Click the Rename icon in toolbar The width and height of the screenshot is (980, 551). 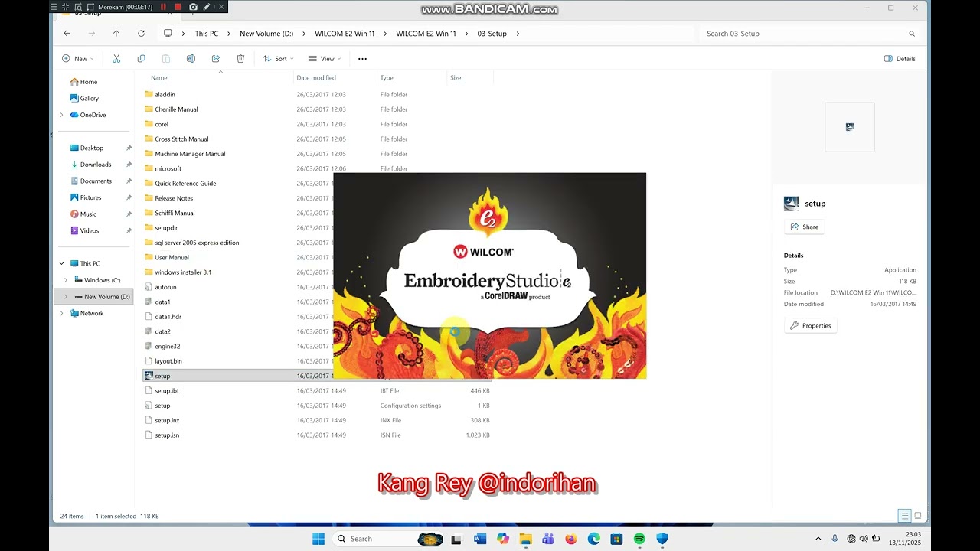pyautogui.click(x=191, y=59)
